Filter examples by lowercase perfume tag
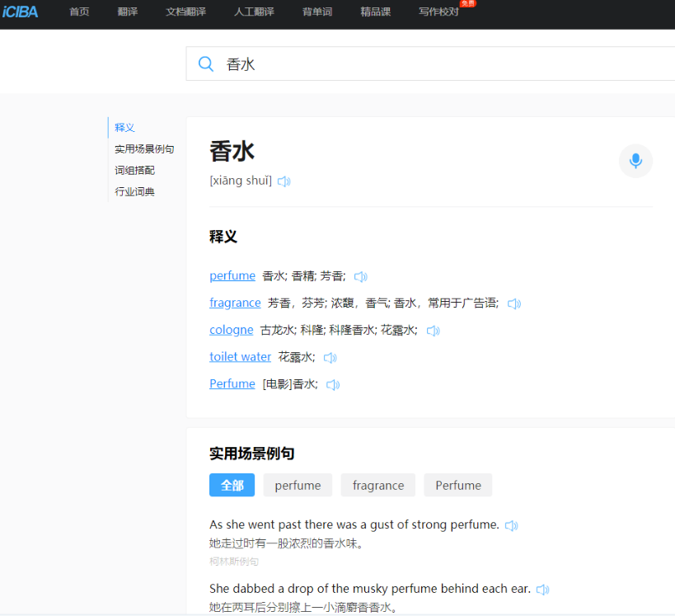675x616 pixels. [298, 485]
